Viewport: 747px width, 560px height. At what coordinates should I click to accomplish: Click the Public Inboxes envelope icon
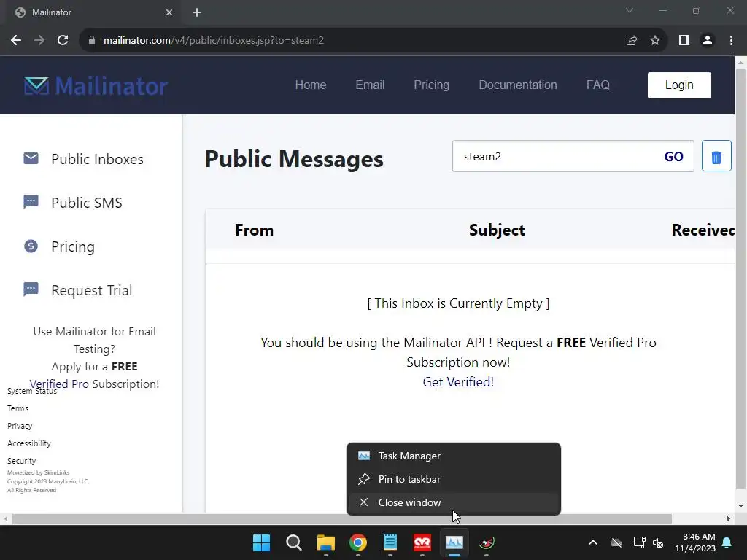(x=31, y=158)
